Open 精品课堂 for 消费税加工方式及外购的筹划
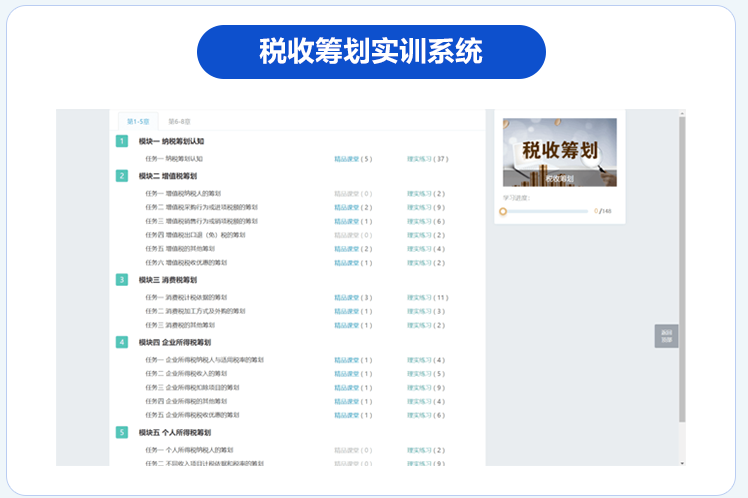 [353, 311]
